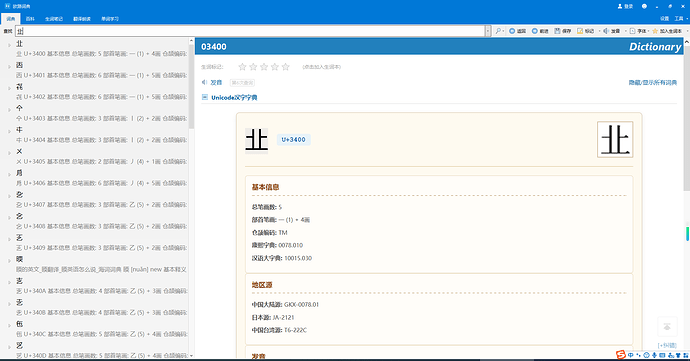Add word with 加入生词本 star icon

655,31
